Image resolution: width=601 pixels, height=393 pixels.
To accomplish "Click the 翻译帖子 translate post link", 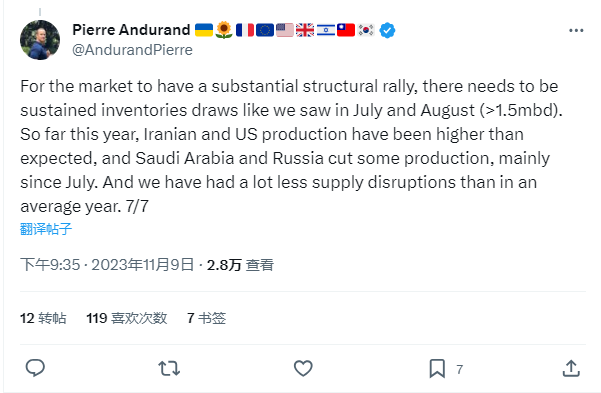I will point(46,229).
